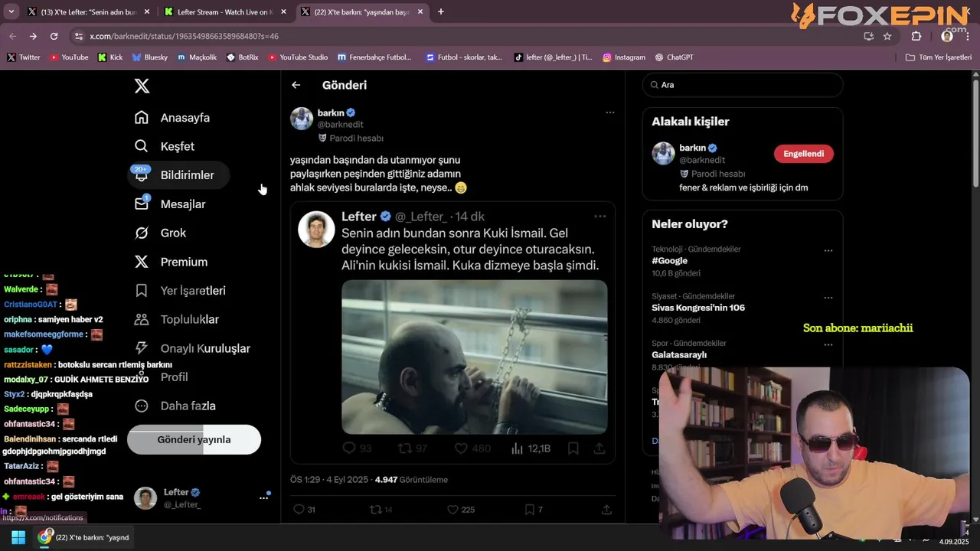Open the Maçkolik bookmark
The height and width of the screenshot is (551, 980).
tap(197, 57)
